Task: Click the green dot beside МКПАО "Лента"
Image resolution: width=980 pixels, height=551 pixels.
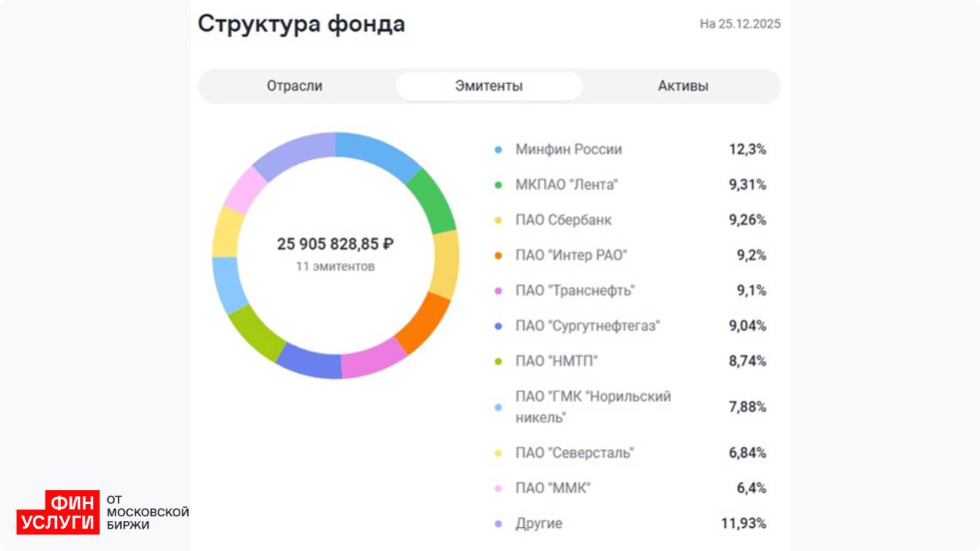Action: (x=498, y=186)
